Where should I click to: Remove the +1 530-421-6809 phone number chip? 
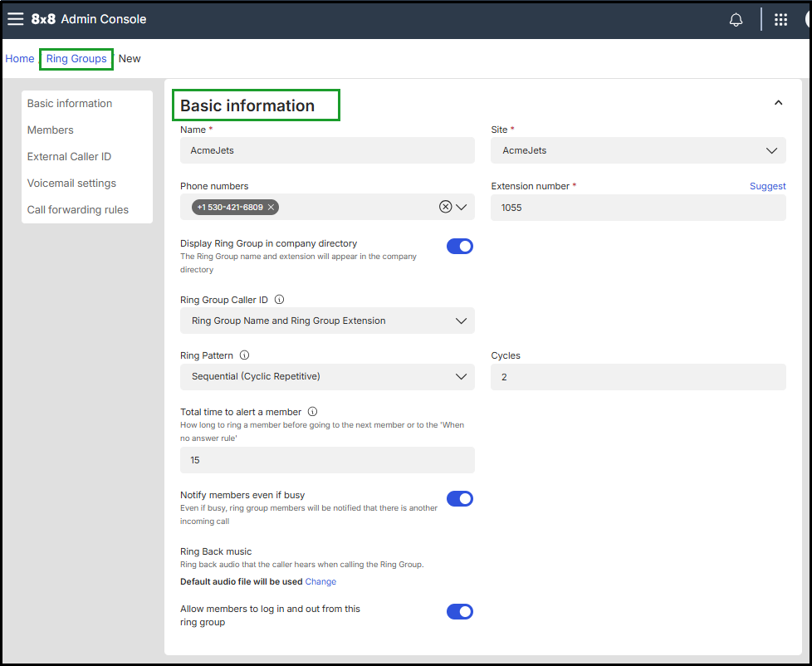click(x=271, y=207)
